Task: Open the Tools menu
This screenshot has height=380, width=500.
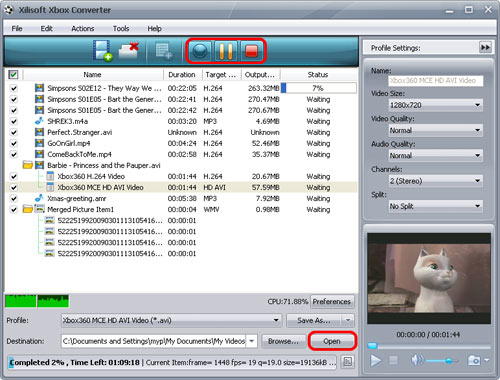Action: click(121, 28)
